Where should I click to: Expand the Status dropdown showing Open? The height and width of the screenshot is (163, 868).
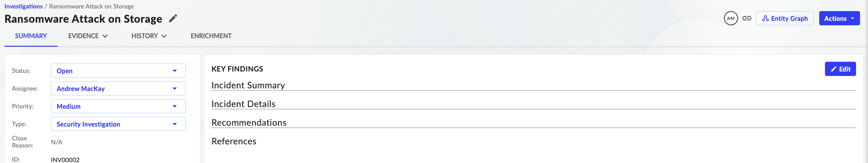coord(118,71)
